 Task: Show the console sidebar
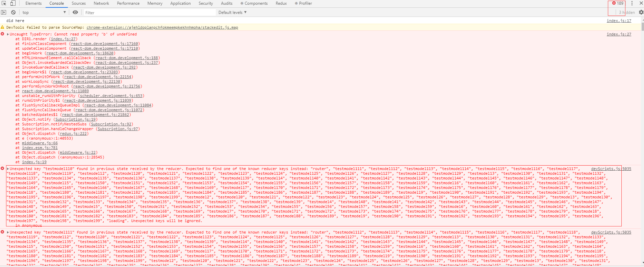(x=4, y=13)
